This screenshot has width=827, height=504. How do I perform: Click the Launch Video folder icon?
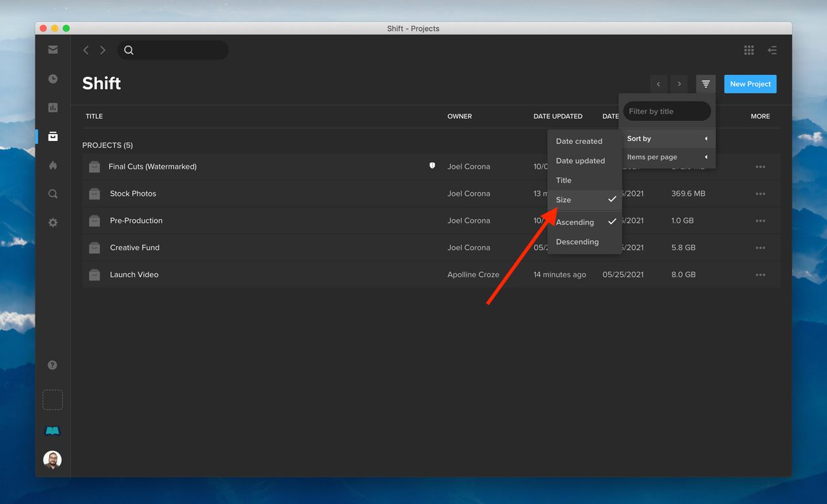(x=94, y=275)
